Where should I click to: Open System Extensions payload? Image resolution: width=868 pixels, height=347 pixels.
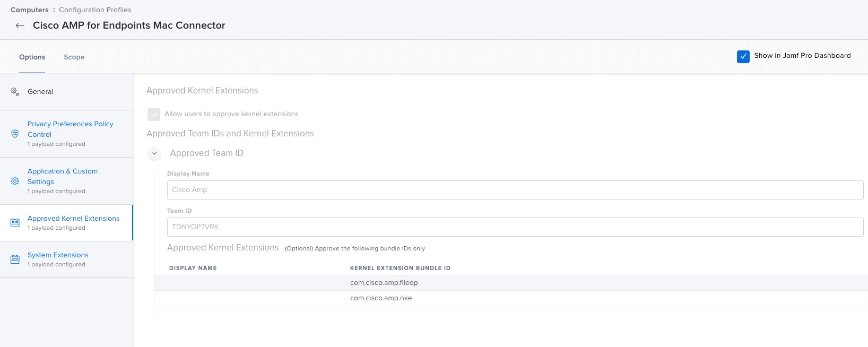coord(66,259)
